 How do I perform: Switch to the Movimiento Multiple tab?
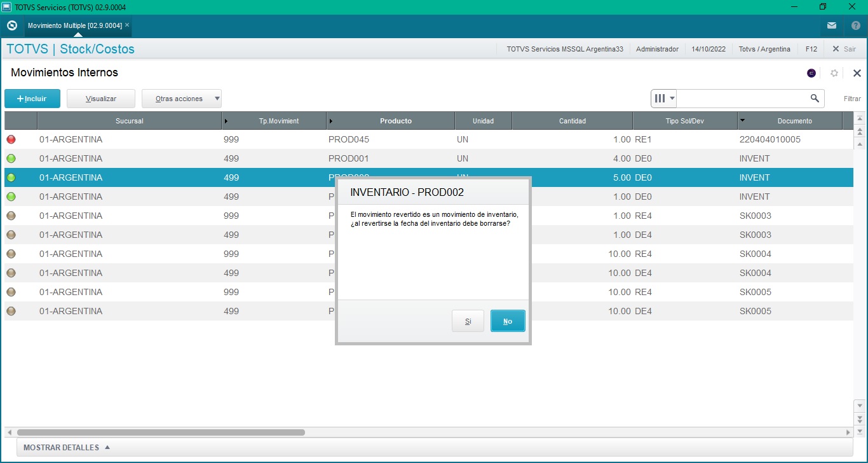[74, 25]
